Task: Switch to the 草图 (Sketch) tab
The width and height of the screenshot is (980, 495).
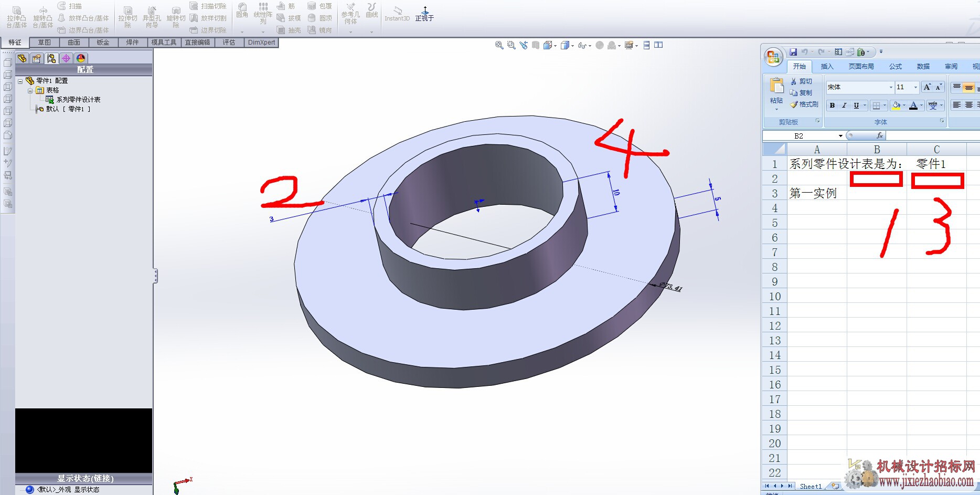Action: point(44,43)
